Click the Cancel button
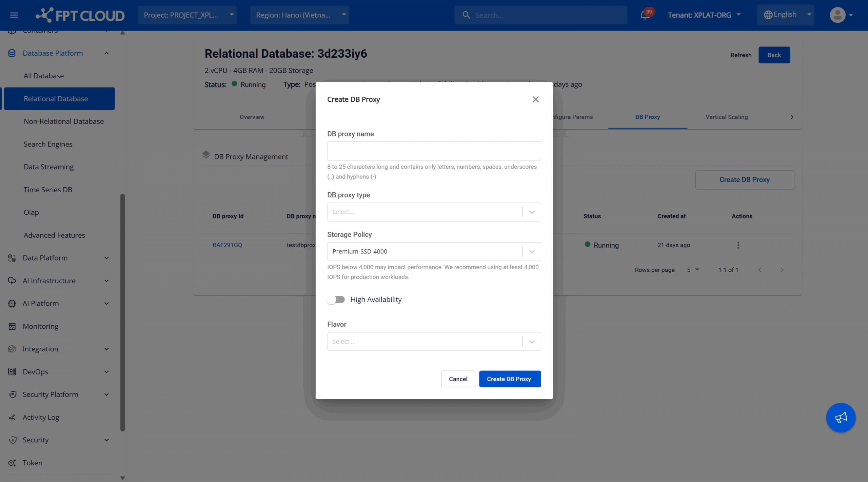This screenshot has height=482, width=868. point(458,379)
